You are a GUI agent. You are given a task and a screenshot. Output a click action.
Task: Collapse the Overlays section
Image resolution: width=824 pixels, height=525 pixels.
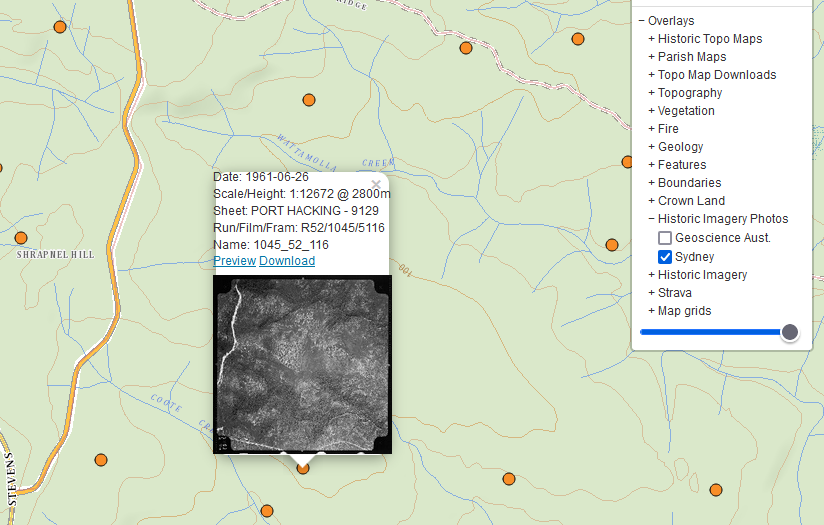coord(642,20)
